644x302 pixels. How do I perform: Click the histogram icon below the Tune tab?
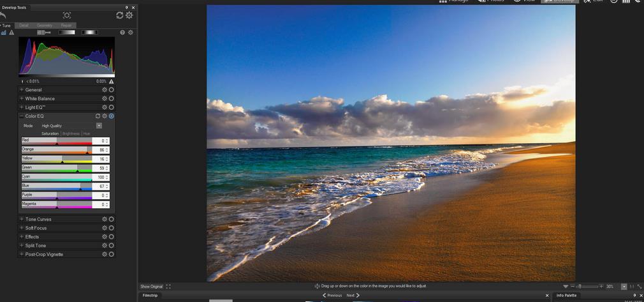tap(4, 32)
